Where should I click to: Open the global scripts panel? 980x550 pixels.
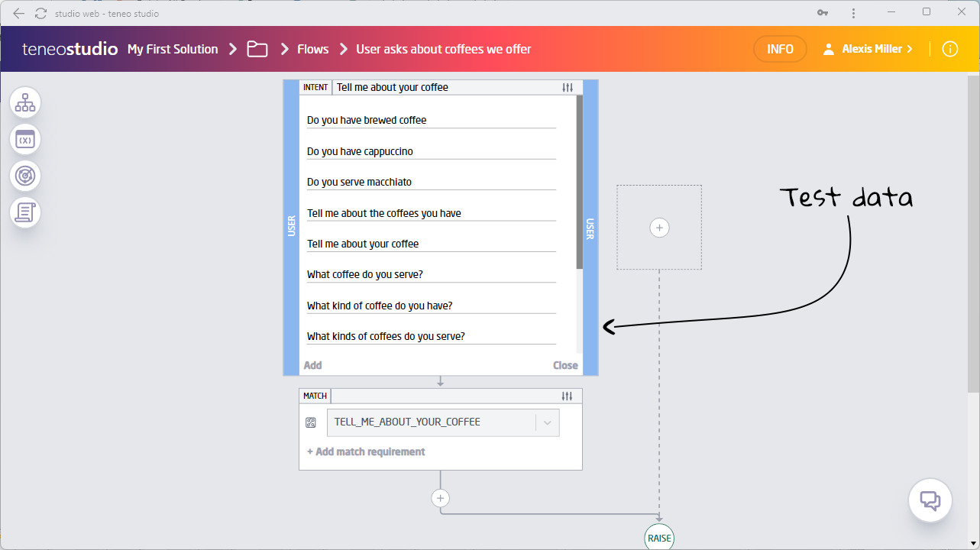25,212
